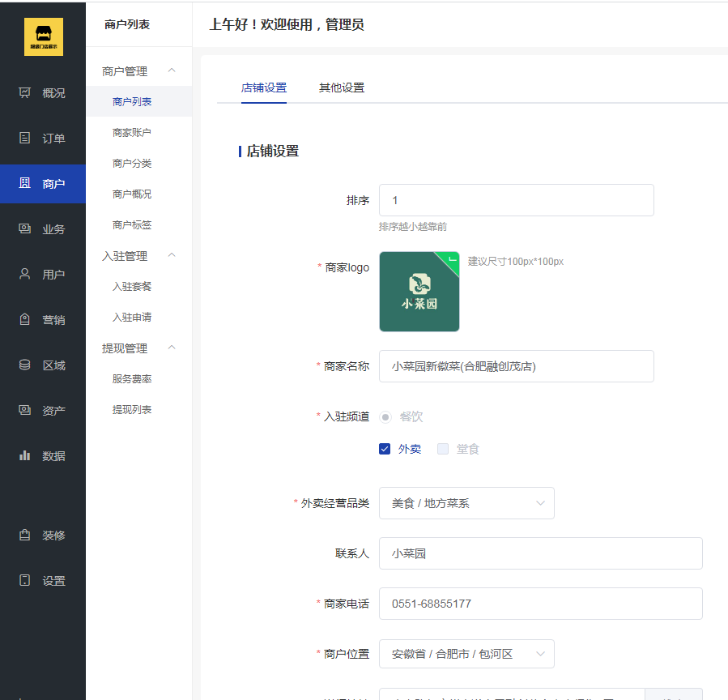This screenshot has width=728, height=700.
Task: Open 订单 orders icon in sidebar
Action: 24,138
